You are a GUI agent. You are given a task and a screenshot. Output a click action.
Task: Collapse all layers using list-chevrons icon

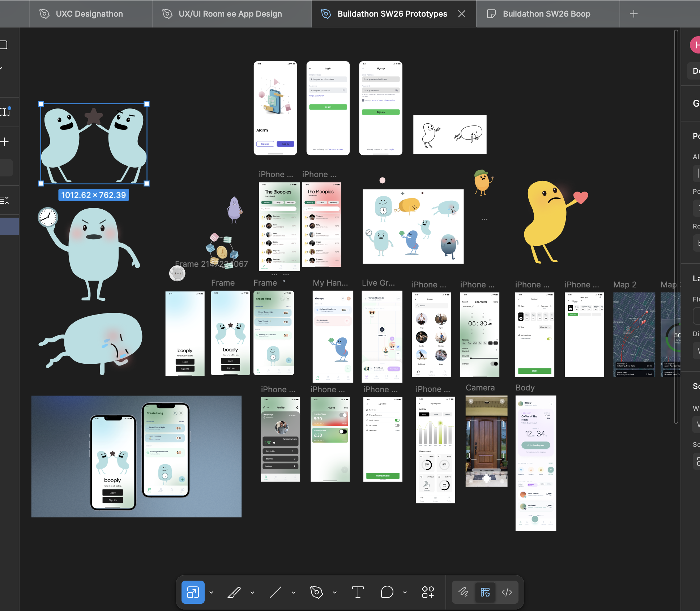(x=4, y=200)
